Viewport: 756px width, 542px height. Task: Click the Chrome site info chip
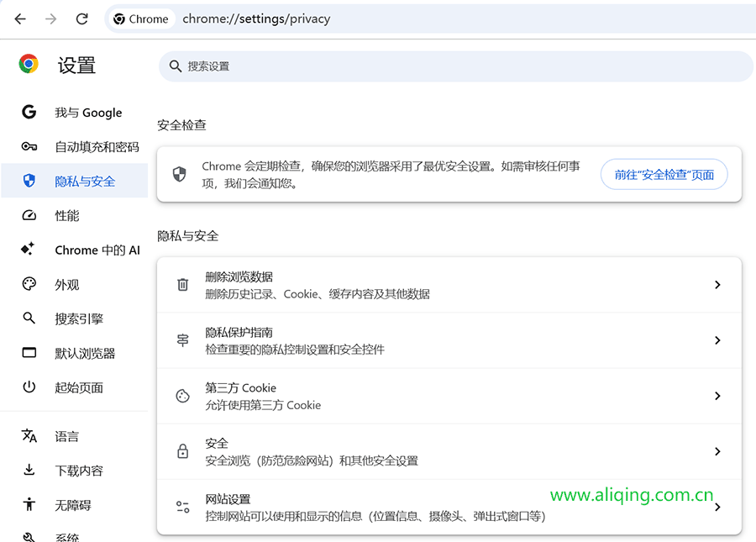141,18
